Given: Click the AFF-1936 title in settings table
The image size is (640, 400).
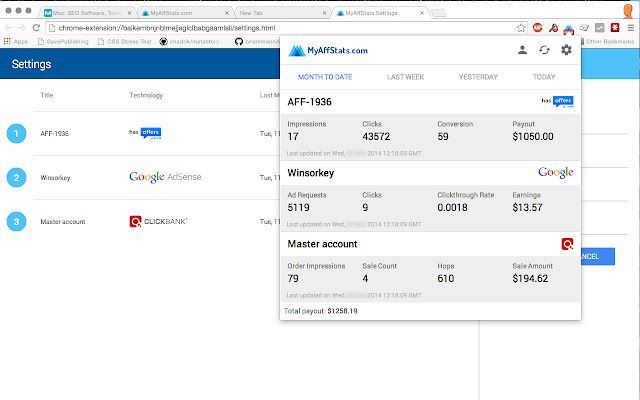Looking at the screenshot, I should click(54, 133).
